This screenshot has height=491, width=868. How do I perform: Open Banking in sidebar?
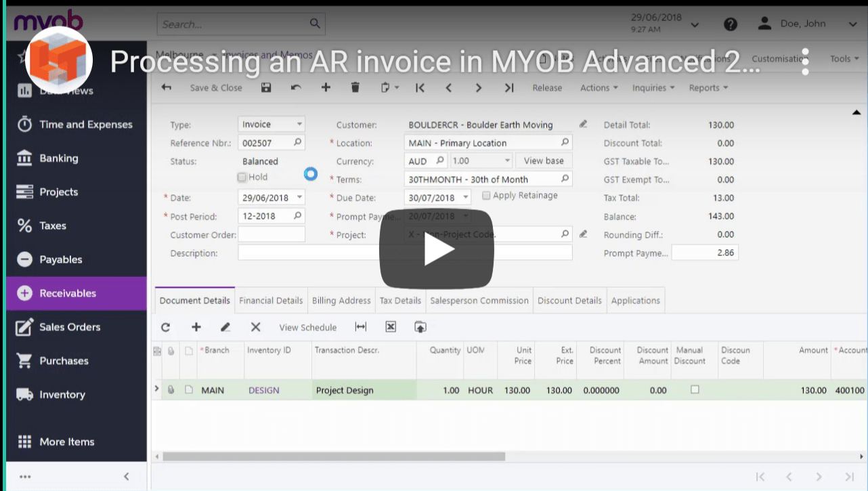click(77, 158)
